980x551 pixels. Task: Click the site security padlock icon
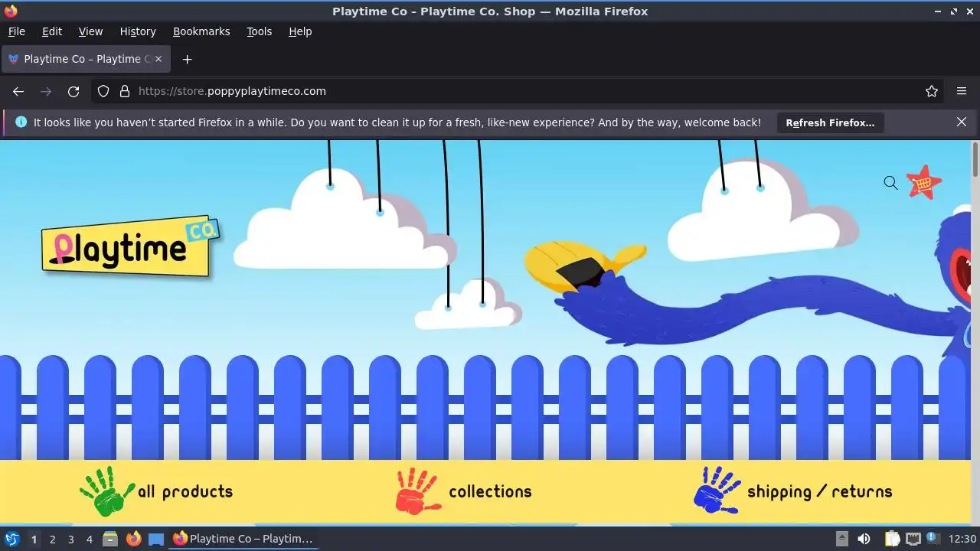pos(125,91)
